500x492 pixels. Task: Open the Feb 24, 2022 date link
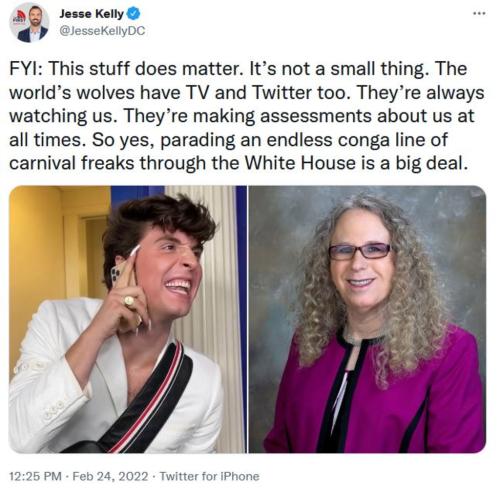point(110,476)
